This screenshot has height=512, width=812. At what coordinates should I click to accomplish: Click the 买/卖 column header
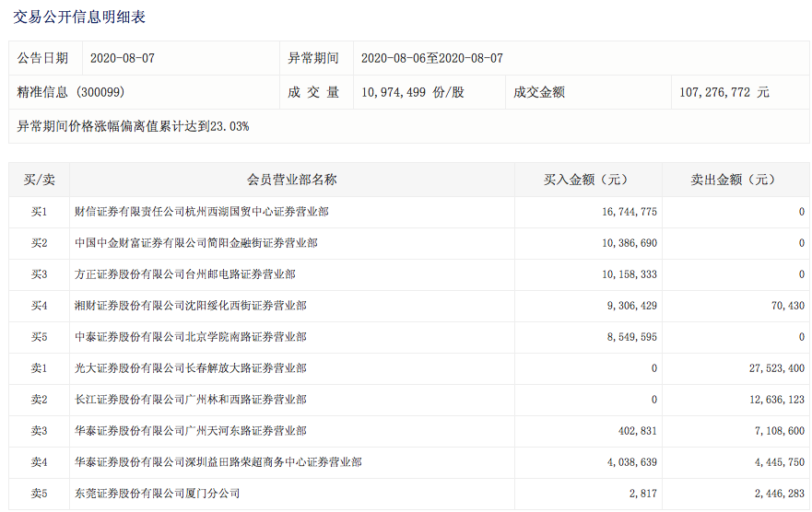(x=39, y=180)
